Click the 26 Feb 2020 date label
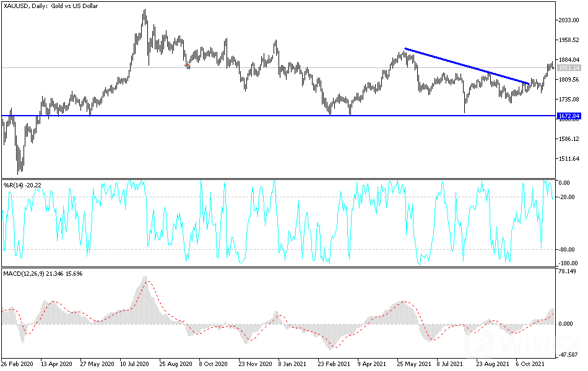 [17, 364]
